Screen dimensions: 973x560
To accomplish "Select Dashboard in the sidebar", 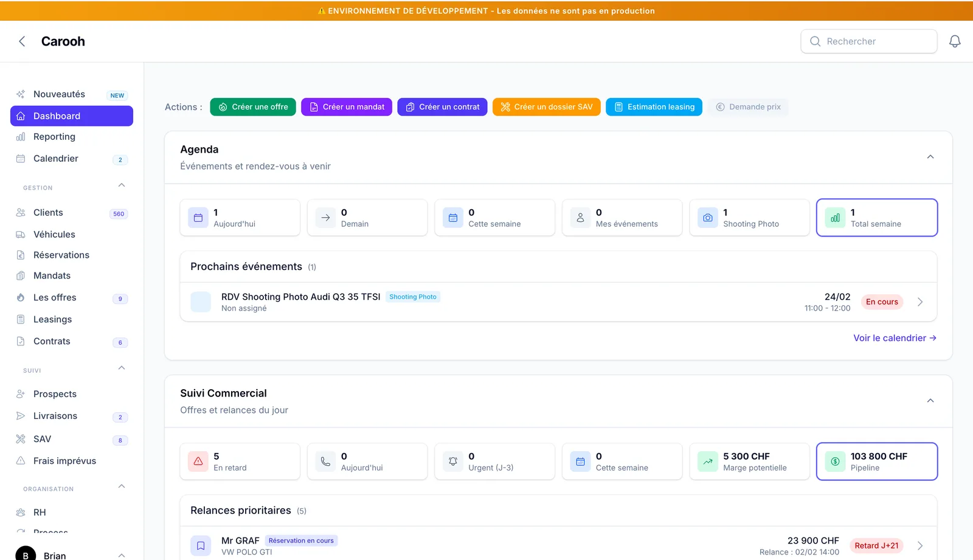I will pyautogui.click(x=72, y=116).
